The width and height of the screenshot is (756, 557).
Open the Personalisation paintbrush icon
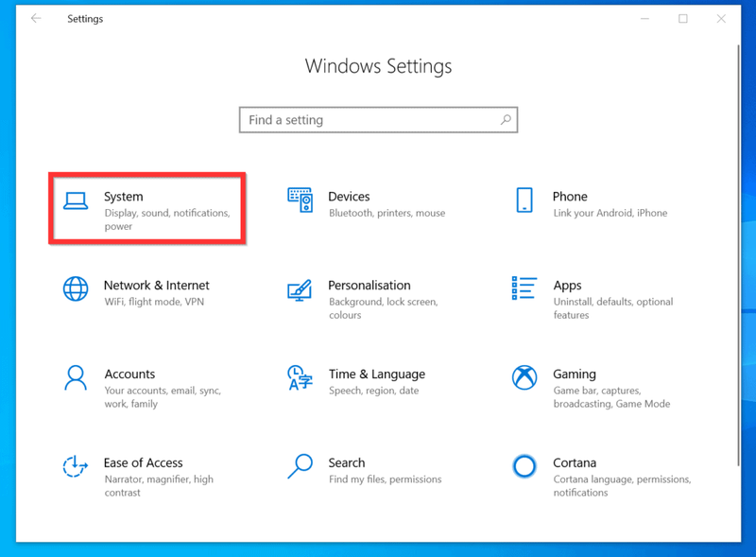click(x=300, y=290)
